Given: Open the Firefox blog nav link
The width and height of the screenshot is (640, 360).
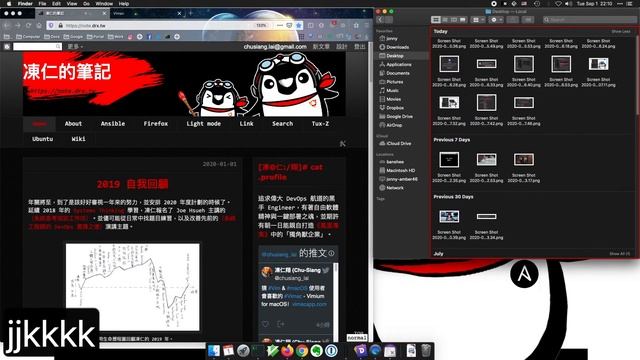Looking at the screenshot, I should [156, 124].
